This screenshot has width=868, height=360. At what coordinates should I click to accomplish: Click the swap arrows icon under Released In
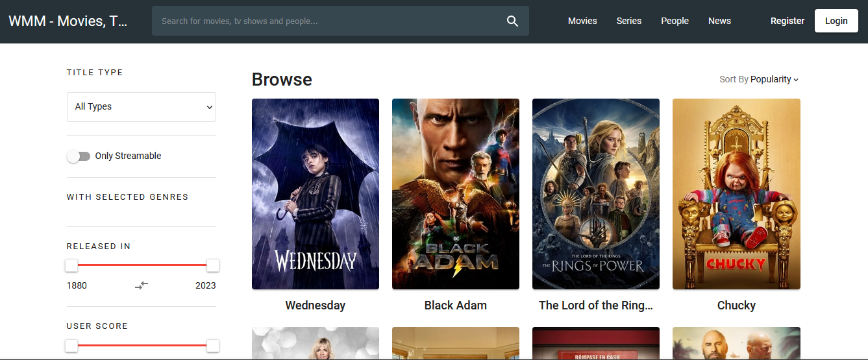[x=142, y=285]
